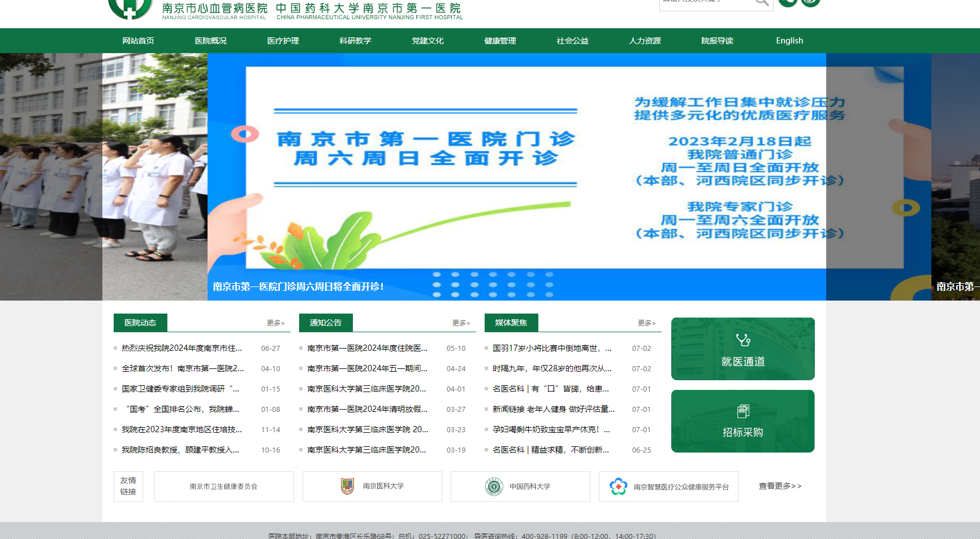
Task: Expand friendly links via 查看更多>>
Action: (x=780, y=486)
